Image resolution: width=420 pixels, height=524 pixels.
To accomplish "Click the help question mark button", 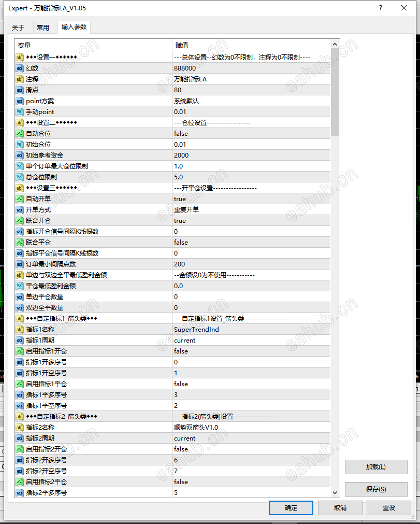I will pos(381,8).
